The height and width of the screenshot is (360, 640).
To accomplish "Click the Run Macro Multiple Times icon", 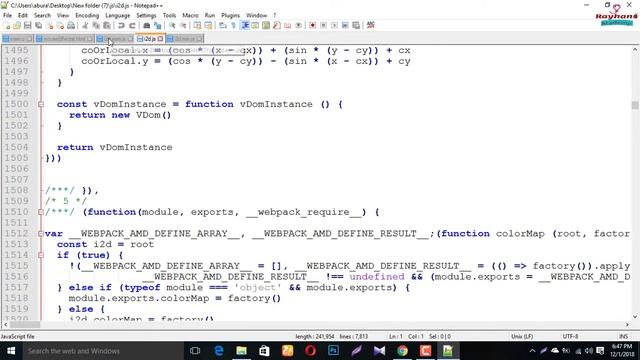I will (x=345, y=25).
